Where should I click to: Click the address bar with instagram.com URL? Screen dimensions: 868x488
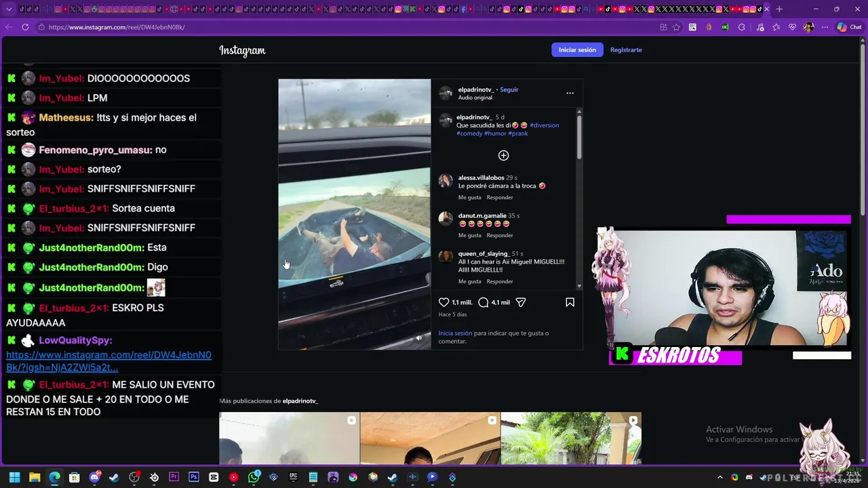[x=346, y=27]
